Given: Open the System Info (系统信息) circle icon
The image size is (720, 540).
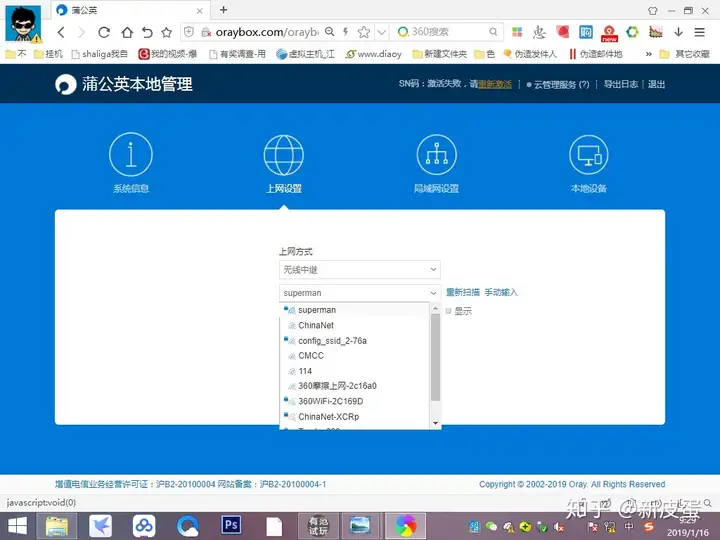Looking at the screenshot, I should coord(131,154).
